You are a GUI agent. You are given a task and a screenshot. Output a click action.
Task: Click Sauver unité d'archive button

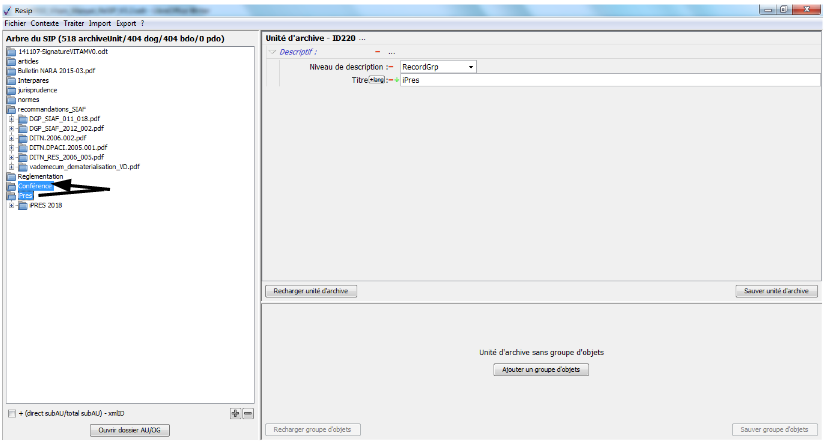pos(776,291)
